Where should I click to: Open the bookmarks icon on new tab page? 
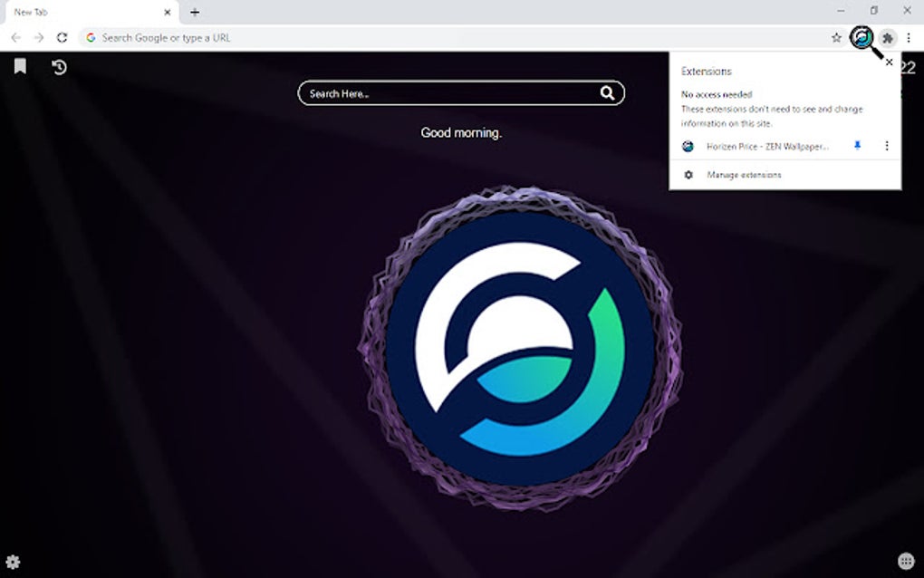[x=20, y=66]
